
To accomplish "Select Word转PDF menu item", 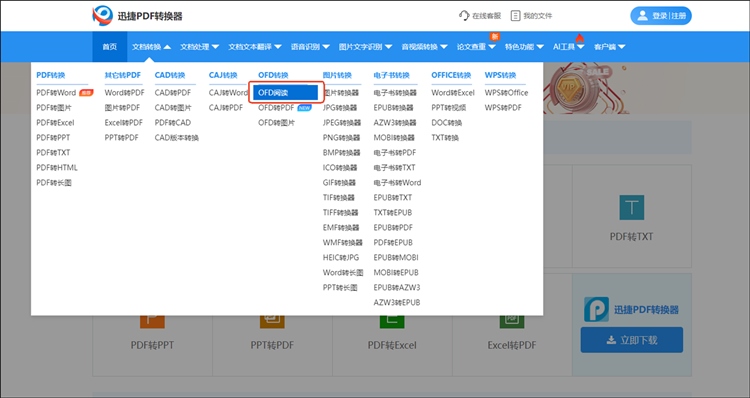I will tap(124, 93).
